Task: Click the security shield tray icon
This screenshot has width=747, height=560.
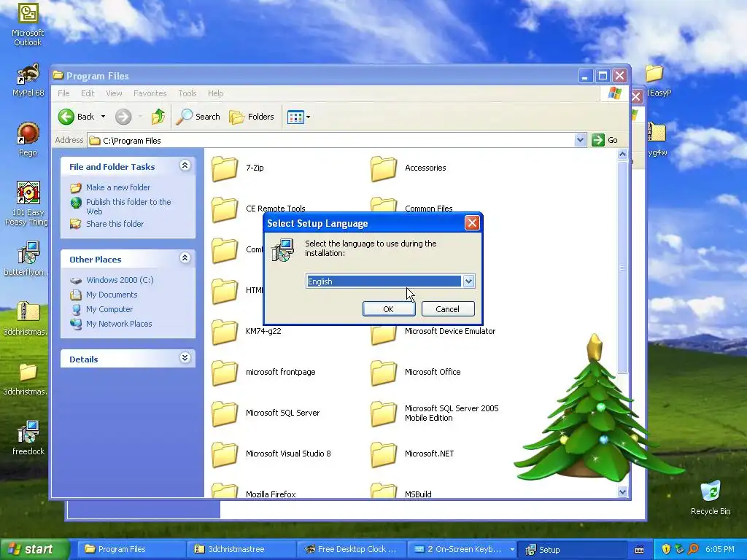Action: (x=666, y=550)
